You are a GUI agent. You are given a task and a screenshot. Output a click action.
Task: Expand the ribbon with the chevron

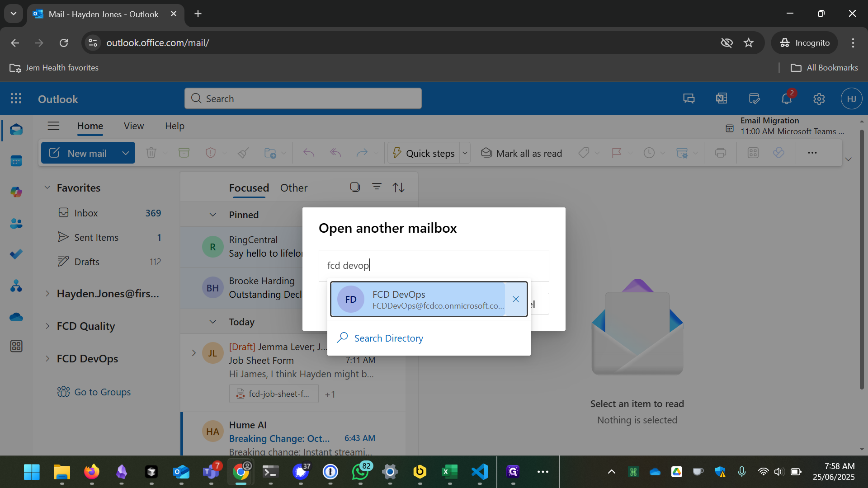pyautogui.click(x=849, y=159)
